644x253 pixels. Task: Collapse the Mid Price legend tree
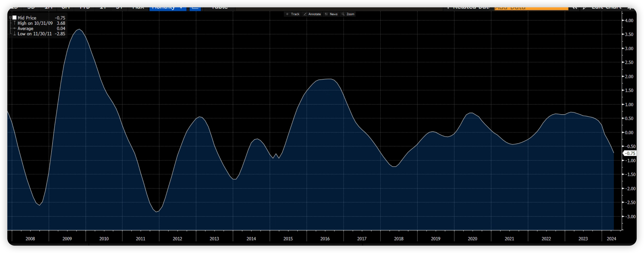(10, 18)
